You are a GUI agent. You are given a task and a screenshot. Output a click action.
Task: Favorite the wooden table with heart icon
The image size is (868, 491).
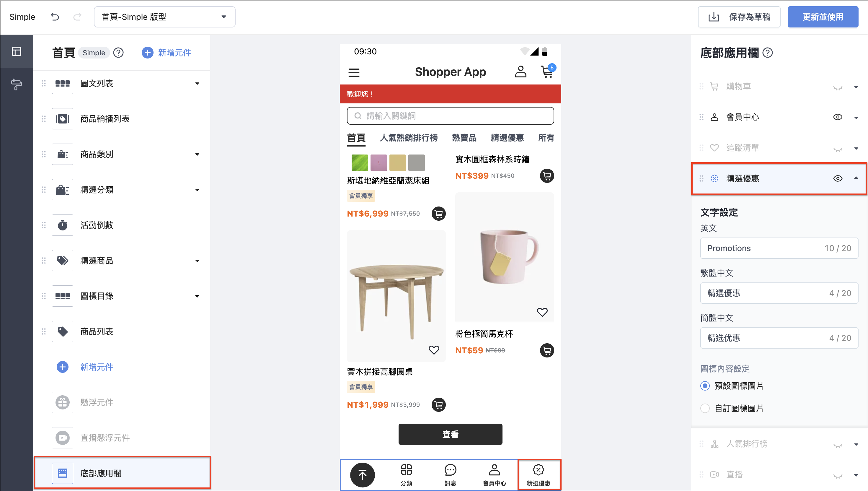434,350
